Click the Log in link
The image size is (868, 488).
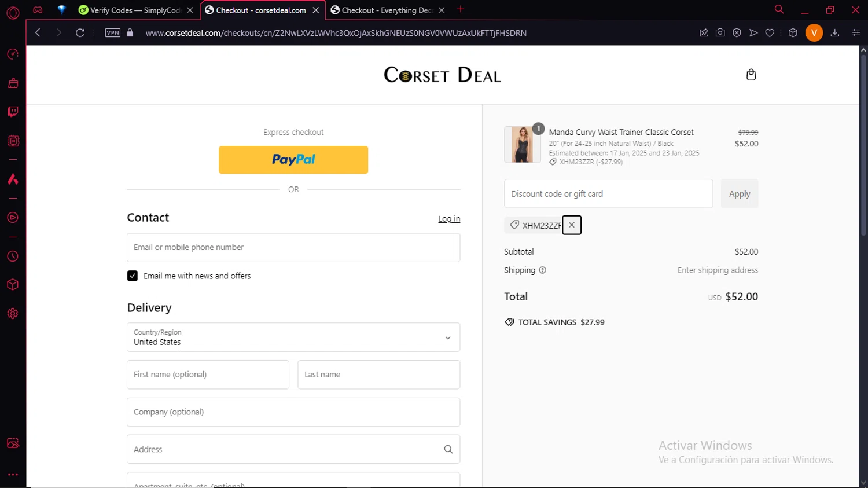(x=449, y=219)
